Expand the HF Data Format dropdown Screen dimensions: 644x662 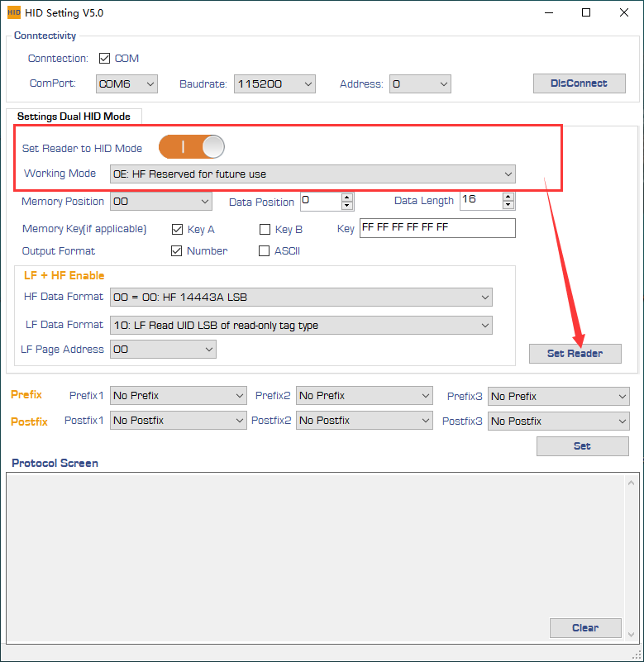pos(301,298)
